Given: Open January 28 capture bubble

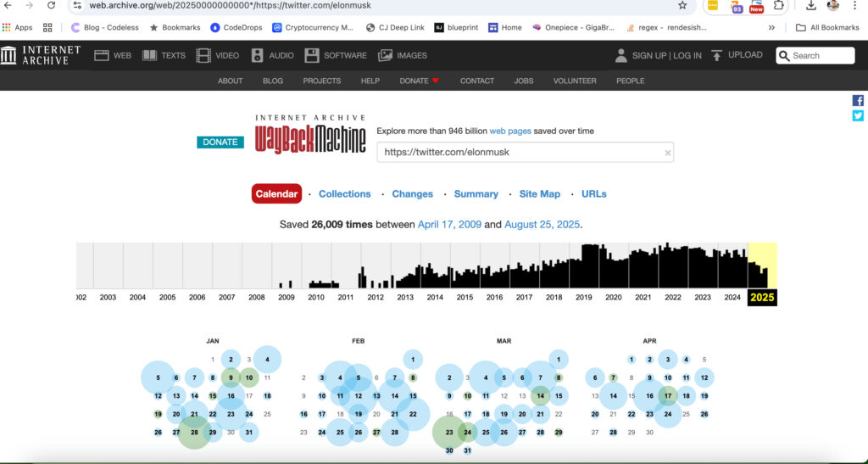Looking at the screenshot, I should 194,433.
